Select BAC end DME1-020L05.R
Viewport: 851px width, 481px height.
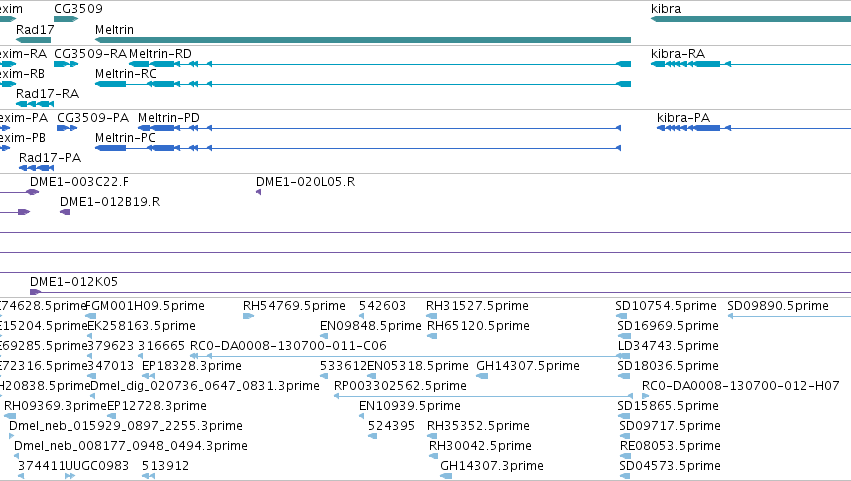pos(306,182)
